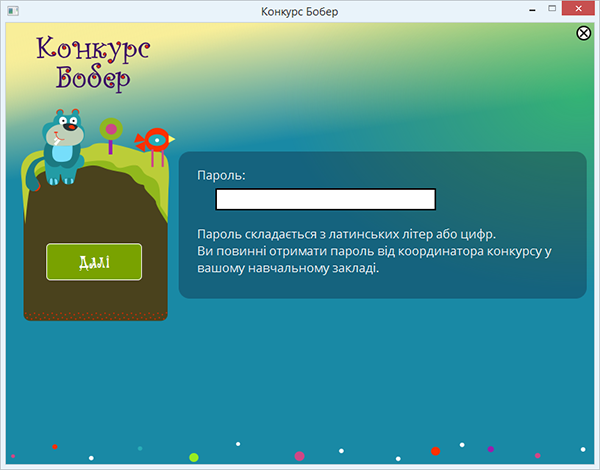Image resolution: width=600 pixels, height=470 pixels.
Task: Click the blue beaver mascot
Action: 62,145
